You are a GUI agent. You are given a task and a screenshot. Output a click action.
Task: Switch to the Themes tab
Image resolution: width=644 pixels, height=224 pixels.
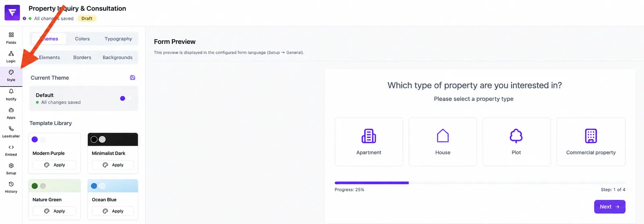[x=49, y=39]
